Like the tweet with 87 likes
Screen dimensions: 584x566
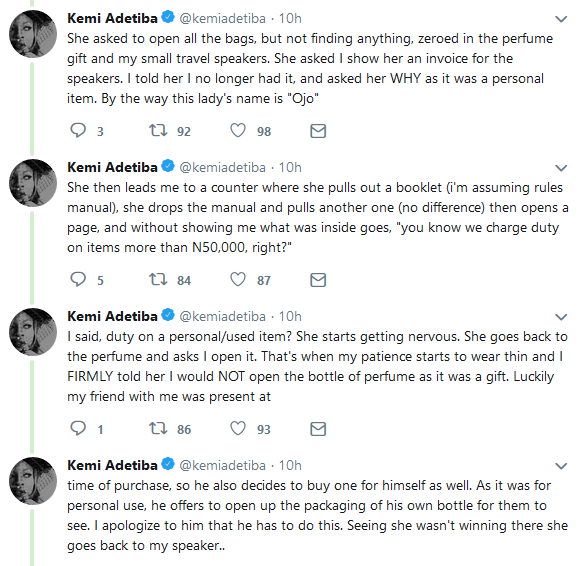tap(238, 280)
